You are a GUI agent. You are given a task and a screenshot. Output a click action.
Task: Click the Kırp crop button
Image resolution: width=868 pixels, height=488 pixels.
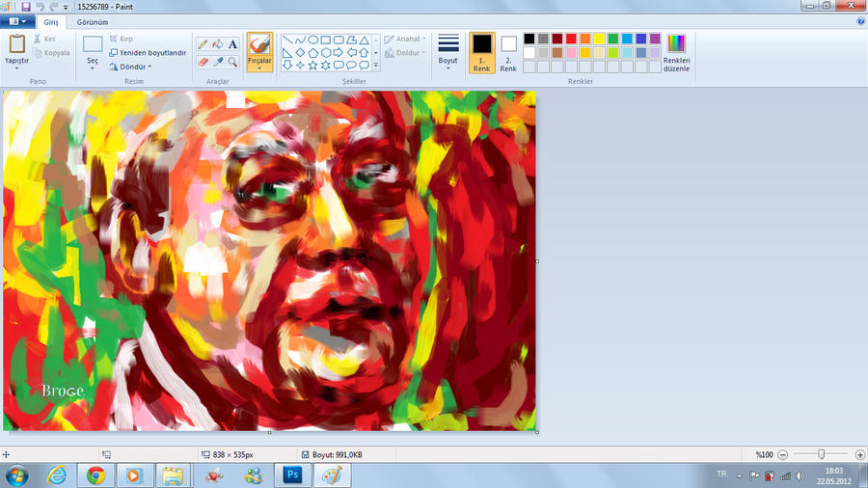point(122,39)
